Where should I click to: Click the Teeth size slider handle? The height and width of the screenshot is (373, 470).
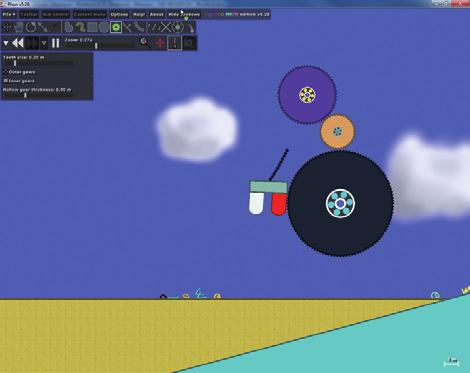[15, 63]
